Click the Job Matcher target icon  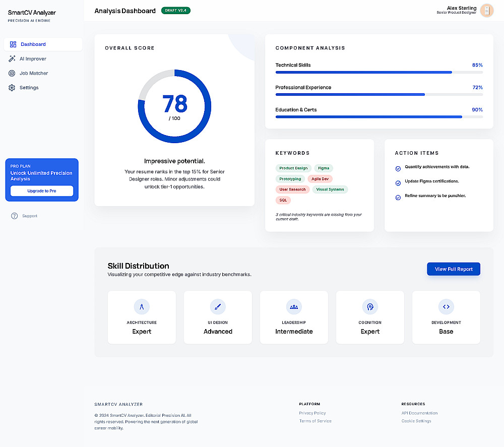[x=12, y=73]
